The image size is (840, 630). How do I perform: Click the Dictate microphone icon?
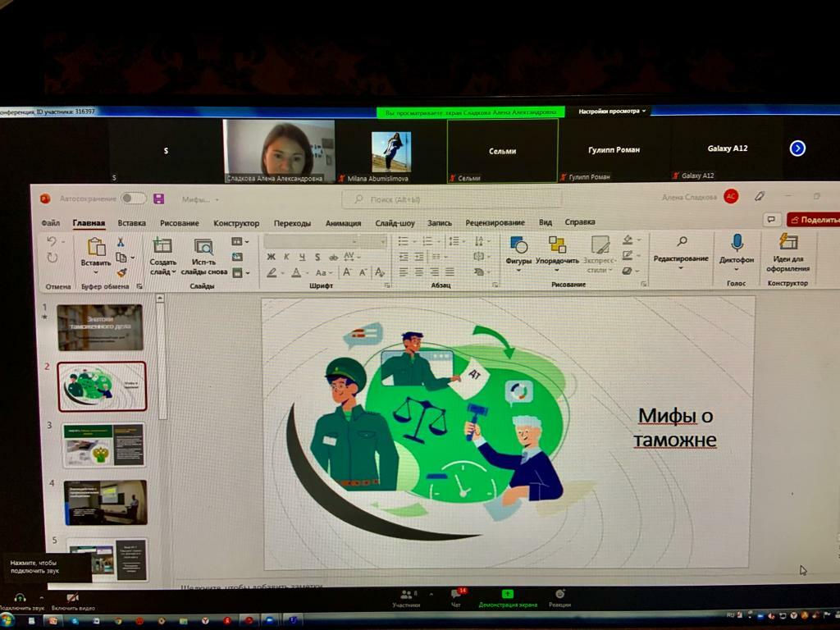737,243
